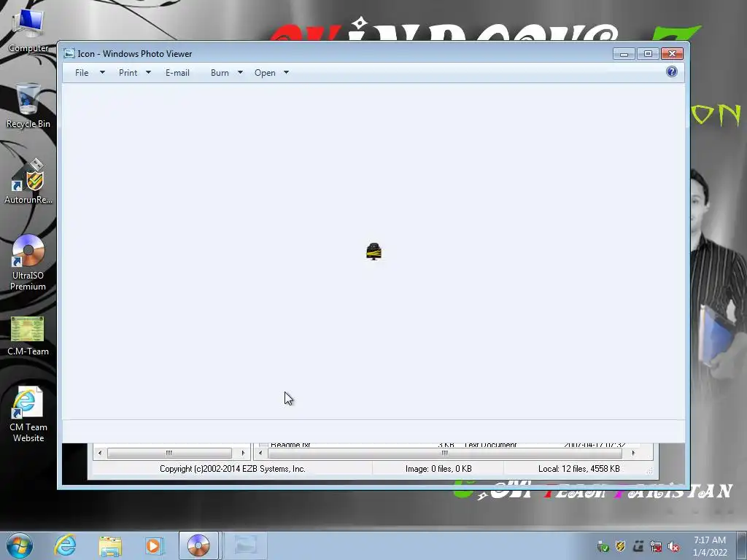The width and height of the screenshot is (747, 560).
Task: Open the yellow shield tray icon
Action: 620,546
